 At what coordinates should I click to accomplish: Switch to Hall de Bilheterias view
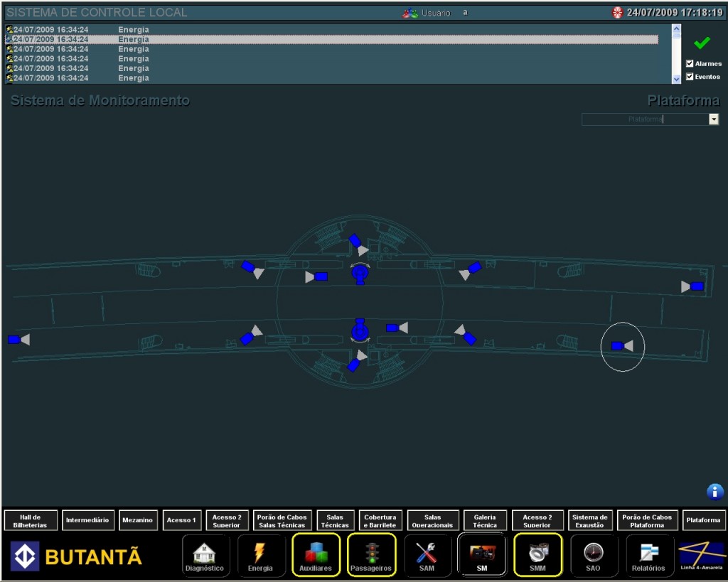point(31,520)
